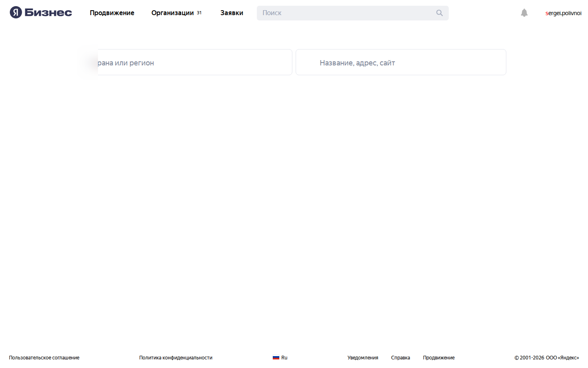Image resolution: width=588 pixels, height=368 pixels.
Task: Open Справка footer link
Action: [x=401, y=358]
